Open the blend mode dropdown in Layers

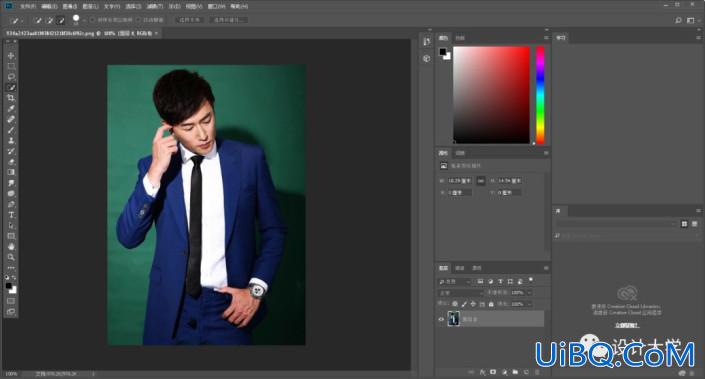point(460,293)
